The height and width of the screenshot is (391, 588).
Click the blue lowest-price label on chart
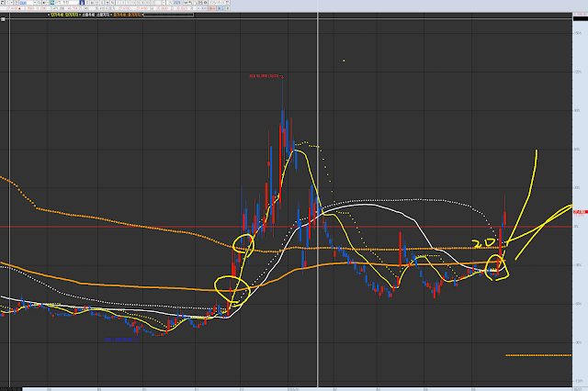[120, 340]
